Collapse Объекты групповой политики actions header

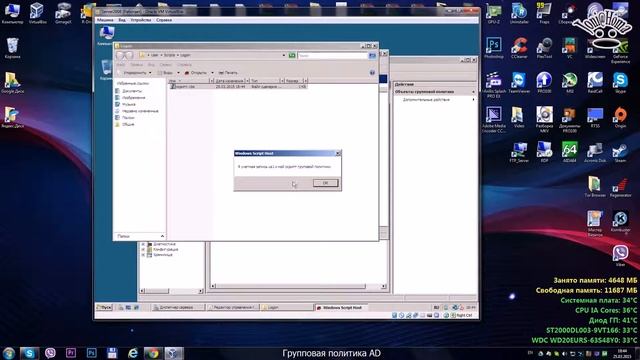473,92
